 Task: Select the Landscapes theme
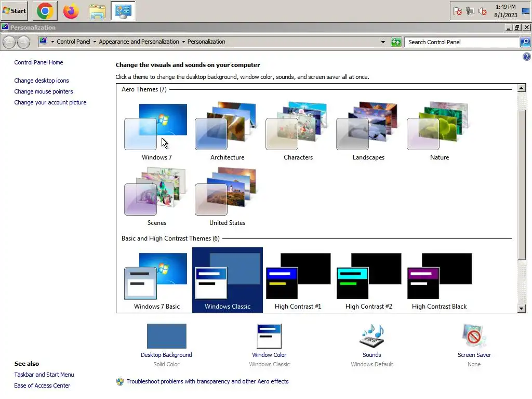[368, 131]
